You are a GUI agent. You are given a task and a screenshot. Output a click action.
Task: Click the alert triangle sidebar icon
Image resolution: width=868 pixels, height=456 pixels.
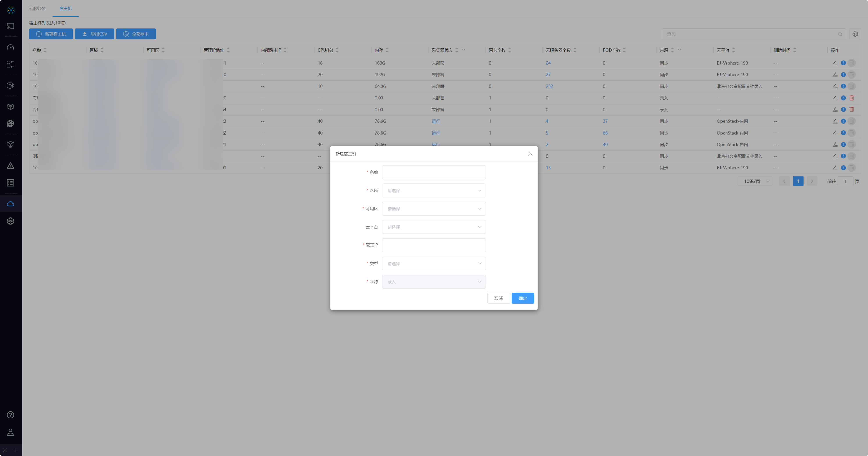(11, 166)
